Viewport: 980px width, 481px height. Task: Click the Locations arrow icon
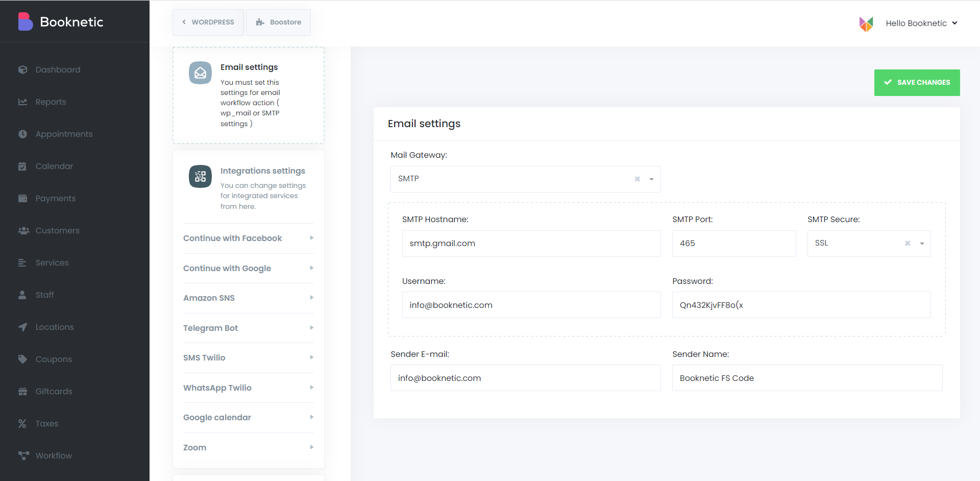coord(22,327)
